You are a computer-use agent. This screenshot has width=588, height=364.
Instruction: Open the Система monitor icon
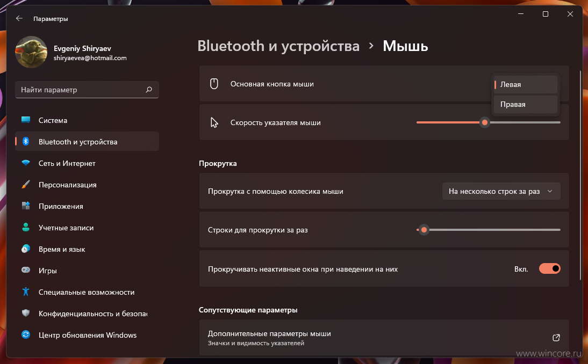click(26, 120)
